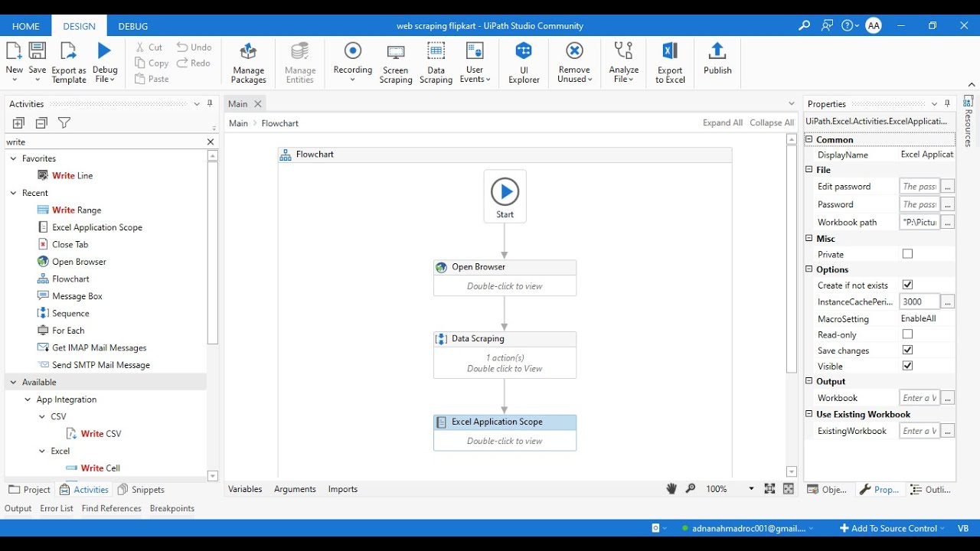This screenshot has width=980, height=551.
Task: Expand all activities tree icon
Action: pos(18,122)
